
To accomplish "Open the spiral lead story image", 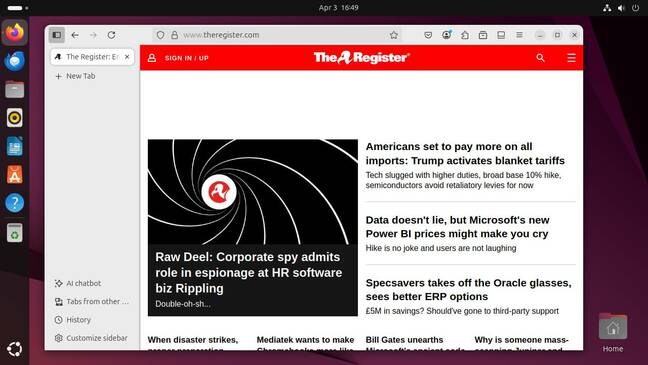I will 253,192.
